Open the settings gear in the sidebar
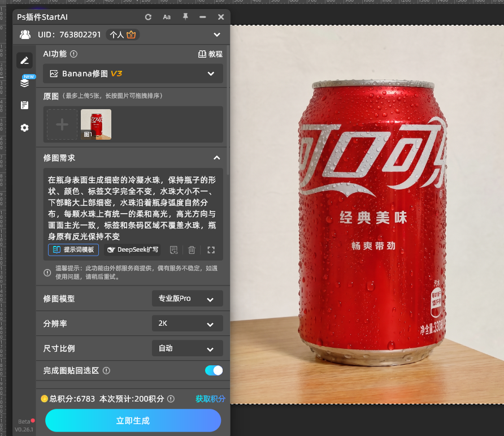The height and width of the screenshot is (436, 504). click(x=25, y=128)
